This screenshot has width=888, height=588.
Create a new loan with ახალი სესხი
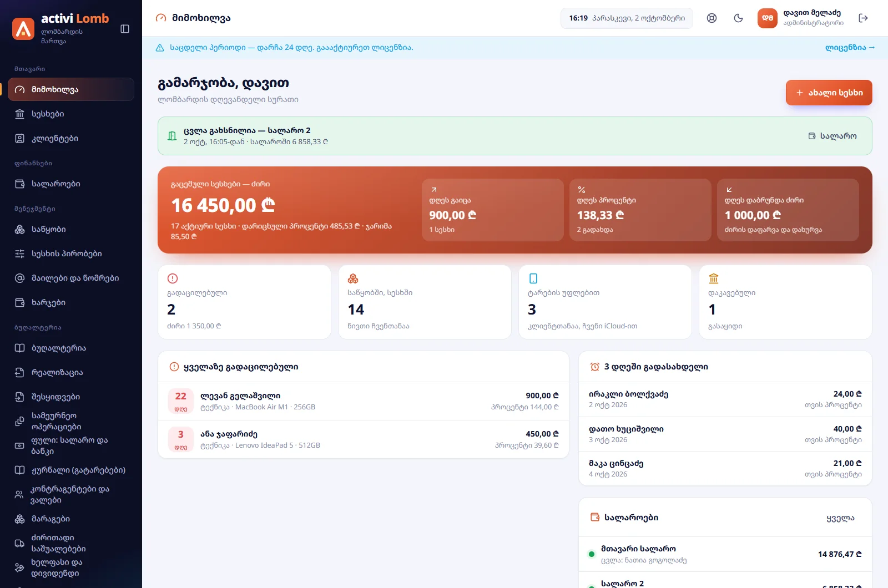pos(829,93)
